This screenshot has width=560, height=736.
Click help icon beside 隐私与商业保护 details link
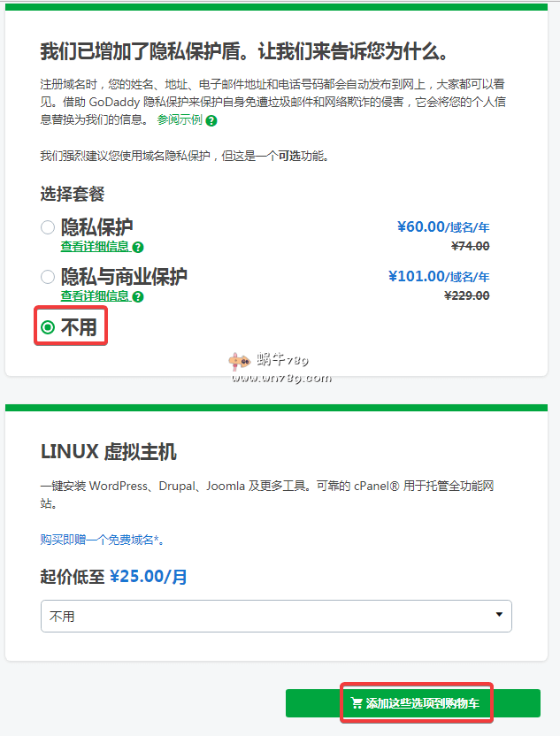tap(138, 297)
